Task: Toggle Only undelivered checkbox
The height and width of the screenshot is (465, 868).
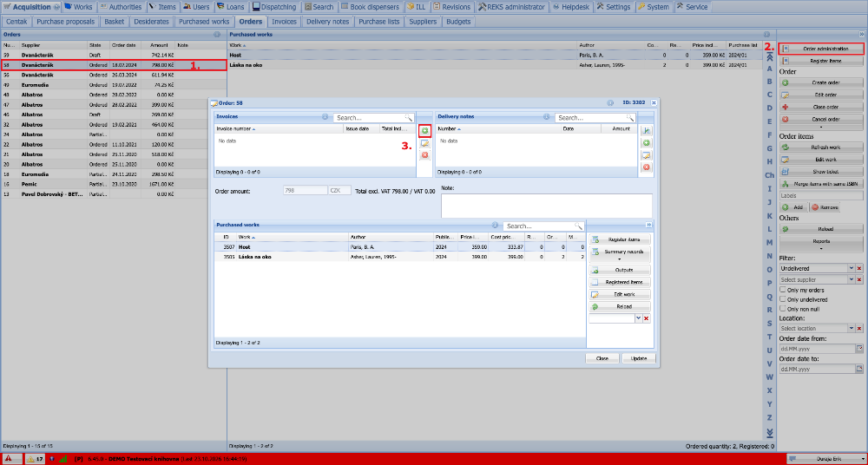Action: [x=783, y=299]
